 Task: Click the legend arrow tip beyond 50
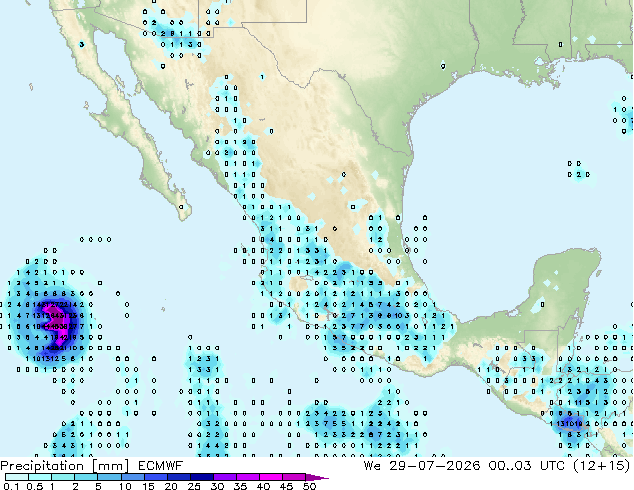(x=317, y=477)
